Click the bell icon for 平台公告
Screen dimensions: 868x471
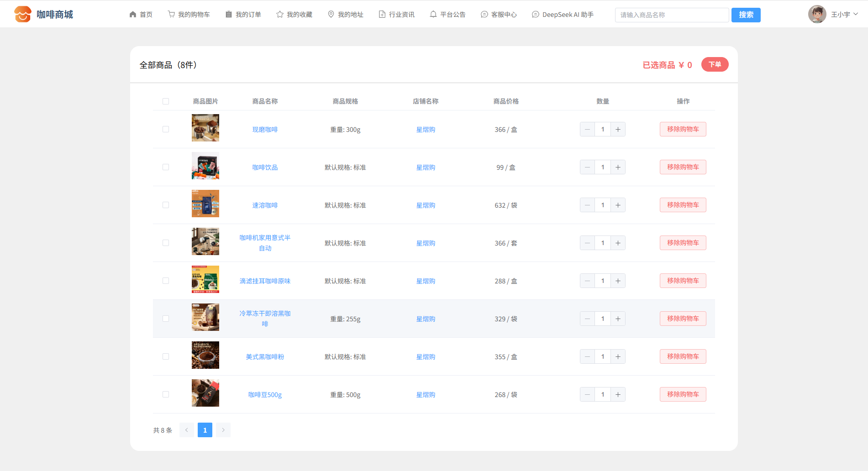click(x=433, y=15)
